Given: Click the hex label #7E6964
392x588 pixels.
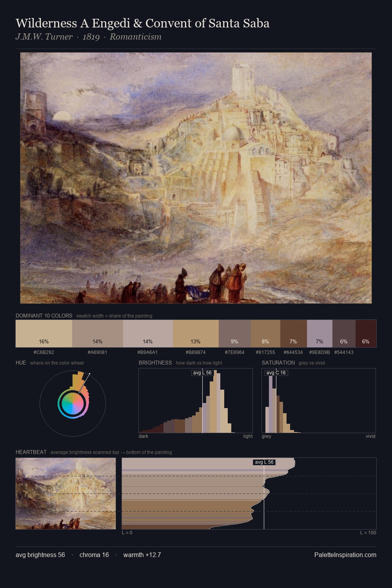Looking at the screenshot, I should click(x=234, y=352).
